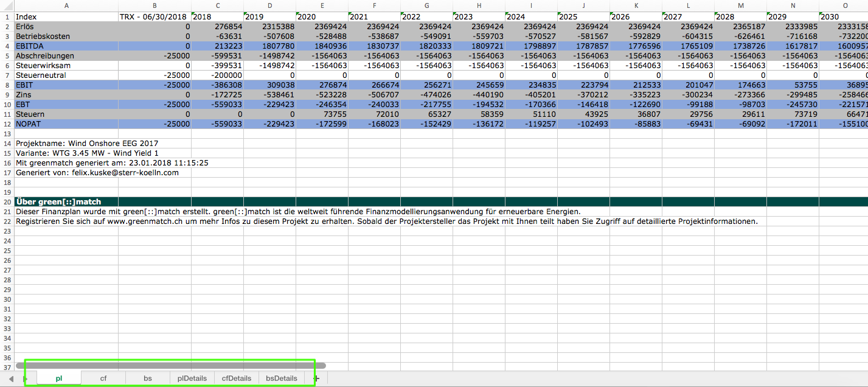Click the next sheet navigation arrow
Viewport: 868px width, 387px height.
tap(25, 378)
